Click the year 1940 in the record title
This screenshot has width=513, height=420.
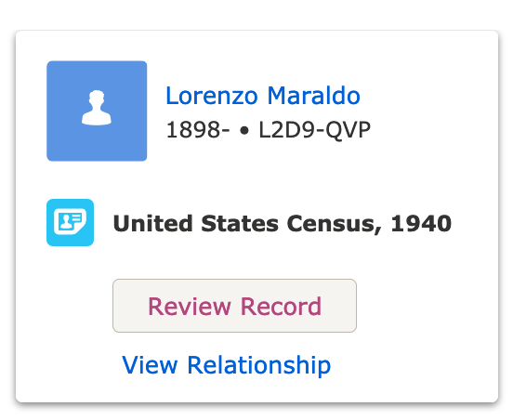coord(421,224)
